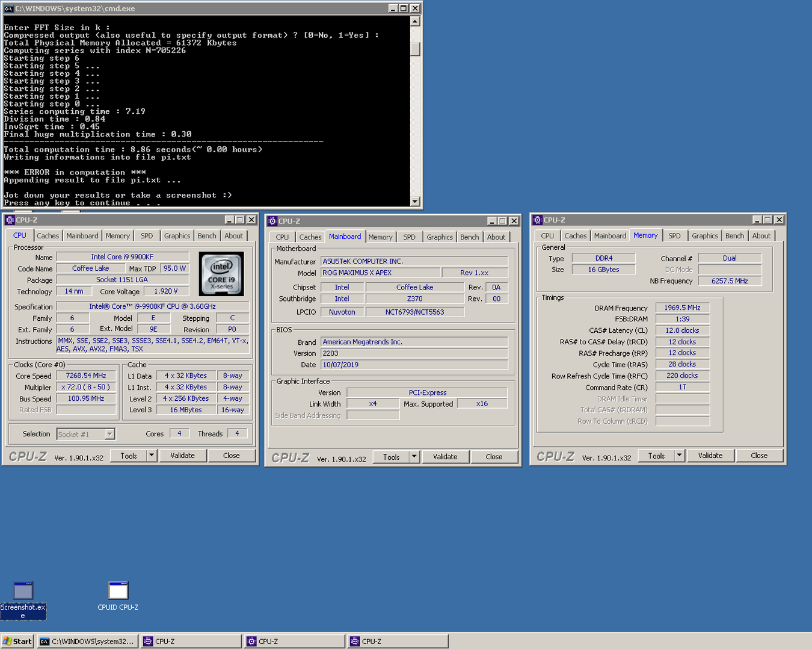Screen dimensions: 812x650
Task: Go to Bench tab in right CPU-Z window
Action: 734,236
